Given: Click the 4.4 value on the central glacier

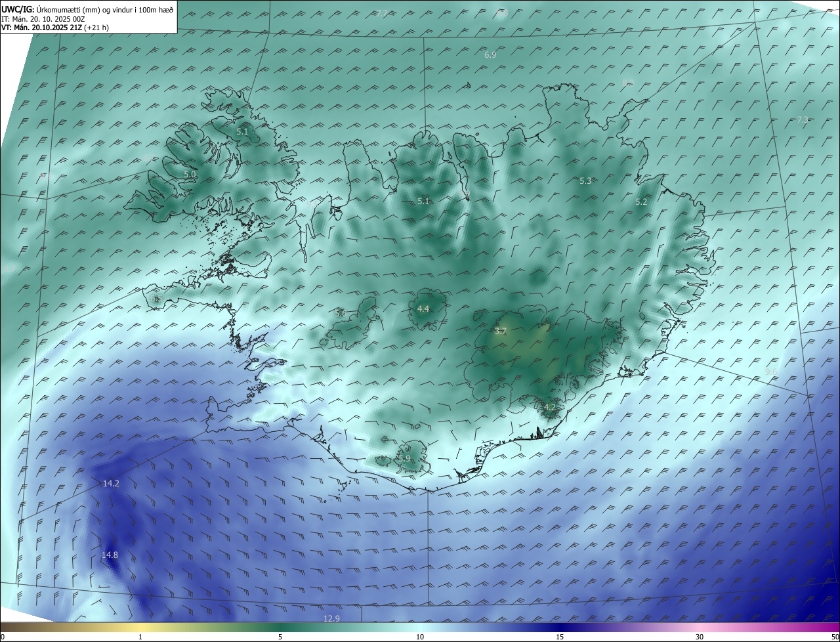Looking at the screenshot, I should 423,309.
